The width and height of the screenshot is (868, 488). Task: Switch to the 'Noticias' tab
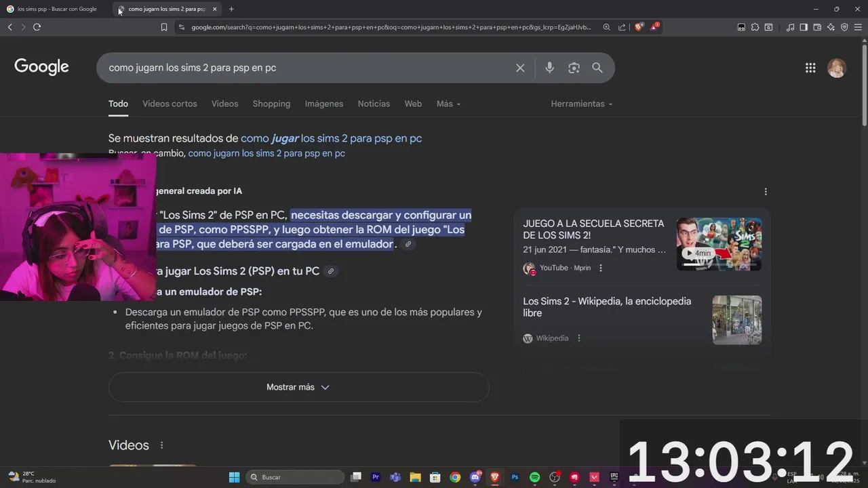pyautogui.click(x=374, y=104)
